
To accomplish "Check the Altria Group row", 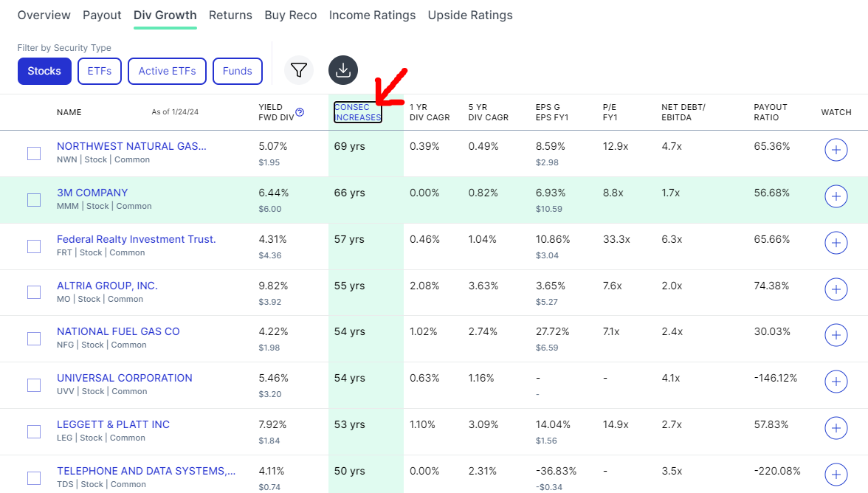I will (x=34, y=292).
